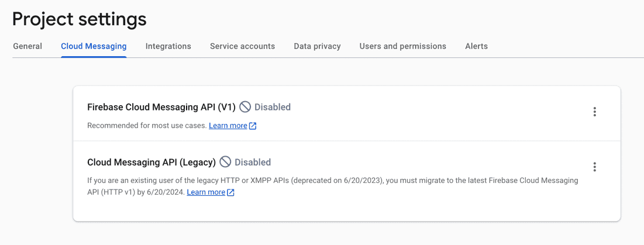Click the Disabled status text for Legacy API
The image size is (644, 245).
click(253, 162)
